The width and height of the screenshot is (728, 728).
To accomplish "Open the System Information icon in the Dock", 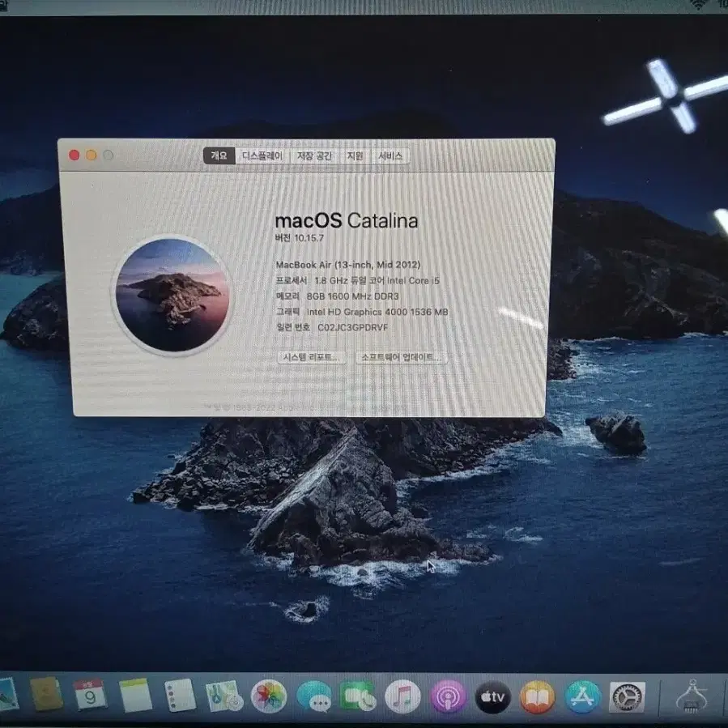I will [692, 696].
